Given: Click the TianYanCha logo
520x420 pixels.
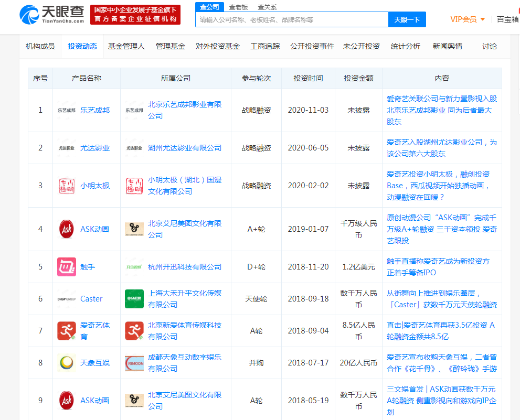Looking at the screenshot, I should click(52, 15).
